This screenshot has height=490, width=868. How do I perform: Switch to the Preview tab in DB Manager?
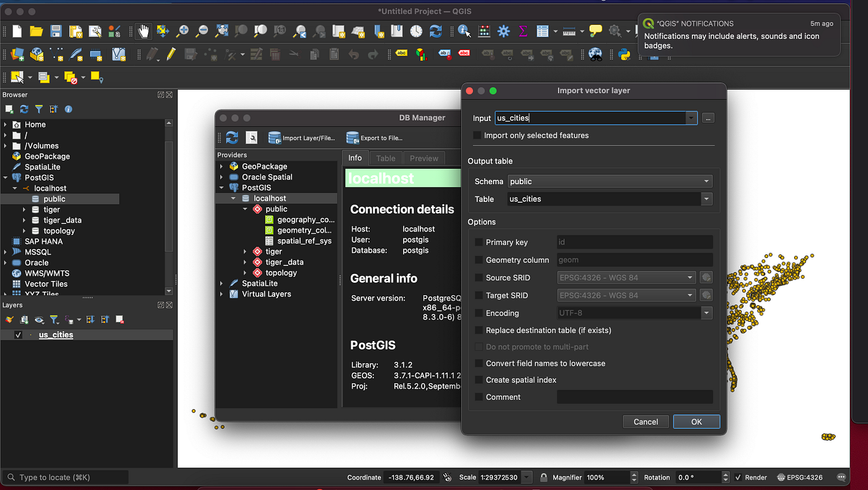[x=424, y=158]
